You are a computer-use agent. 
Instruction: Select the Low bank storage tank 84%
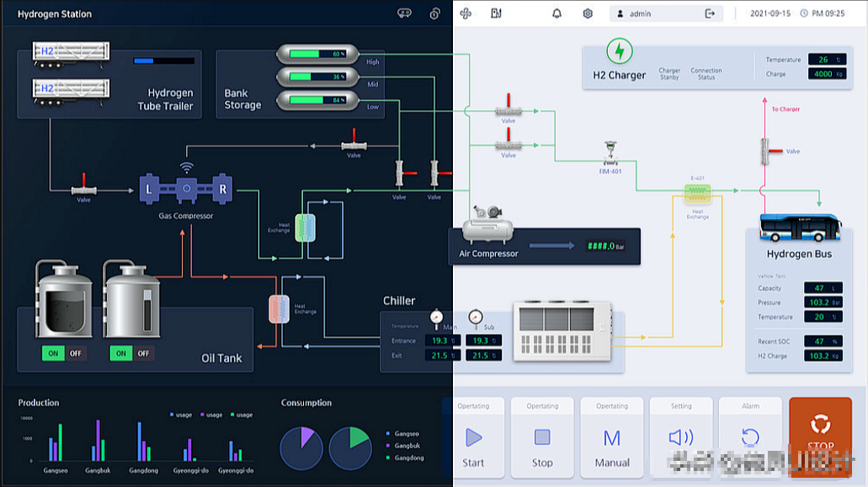[317, 100]
